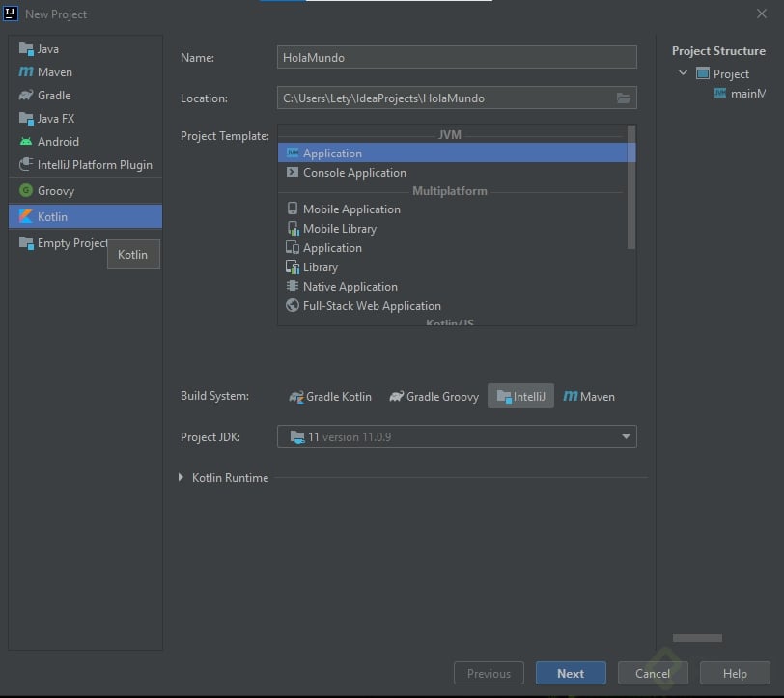784x698 pixels.
Task: Select Kotlin in the sidebar
Action: pos(85,216)
